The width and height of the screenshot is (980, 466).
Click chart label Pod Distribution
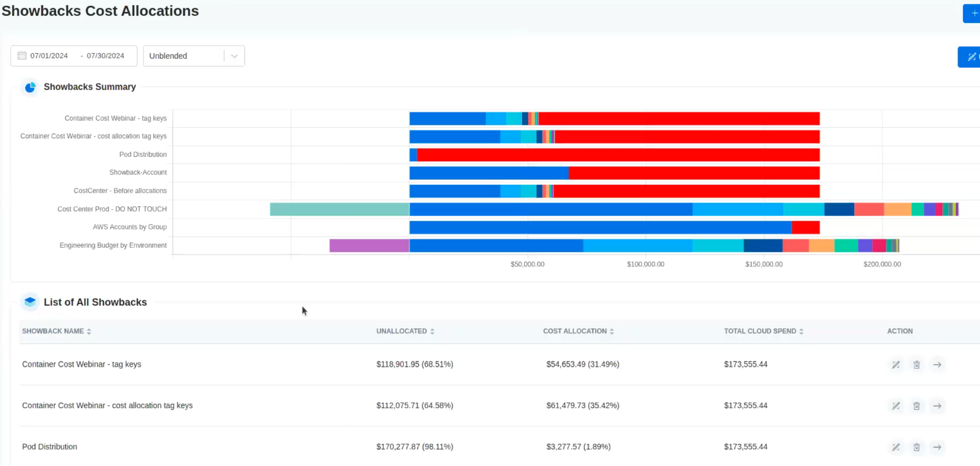pos(143,154)
